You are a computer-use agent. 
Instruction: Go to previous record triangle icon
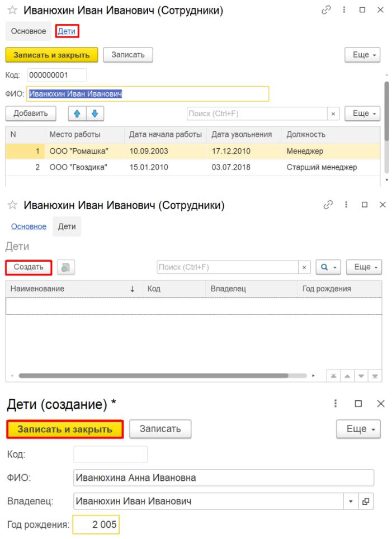tap(347, 376)
